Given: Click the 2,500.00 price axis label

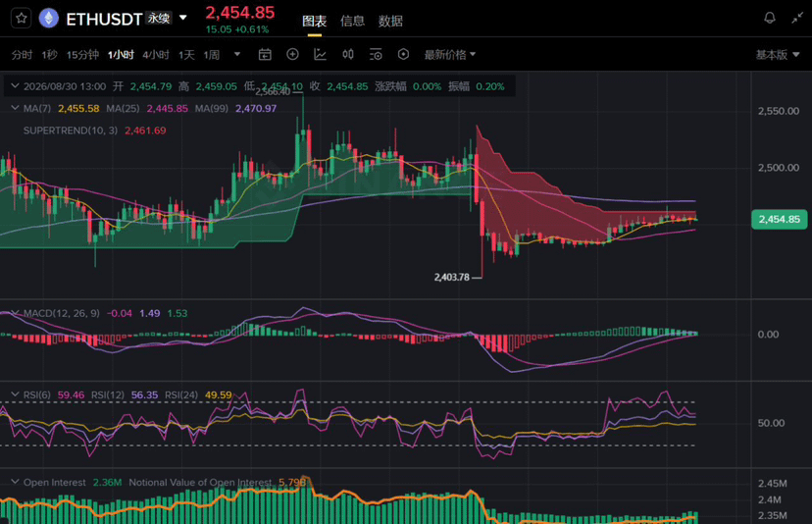Looking at the screenshot, I should pos(779,168).
